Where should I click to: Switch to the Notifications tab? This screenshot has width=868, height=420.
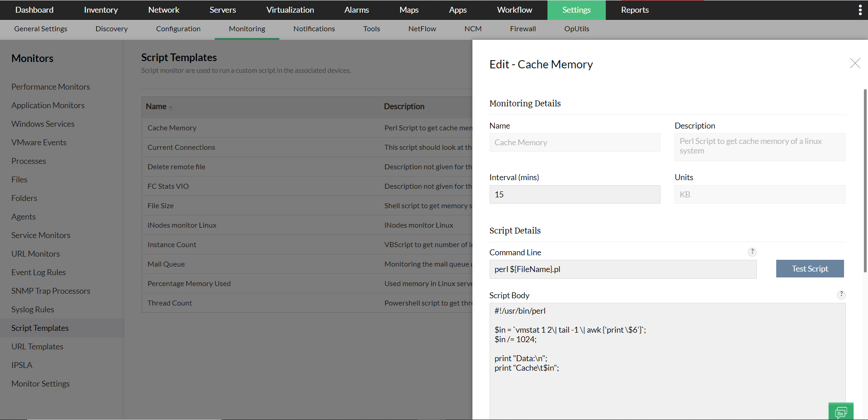point(314,29)
